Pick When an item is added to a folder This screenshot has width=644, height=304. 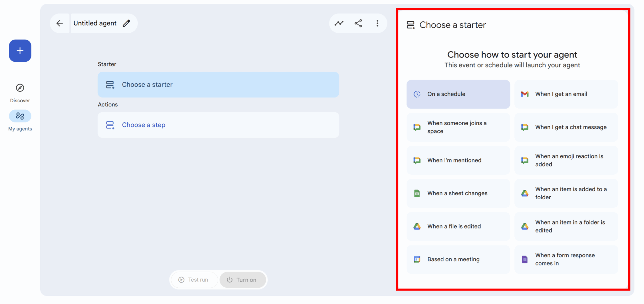pos(566,193)
